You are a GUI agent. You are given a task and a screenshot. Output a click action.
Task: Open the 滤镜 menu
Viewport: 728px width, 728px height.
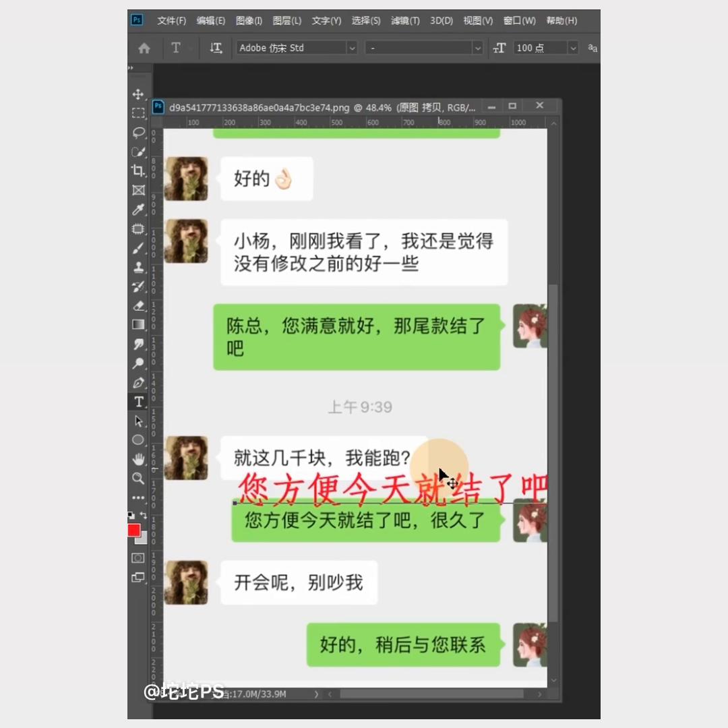405,21
